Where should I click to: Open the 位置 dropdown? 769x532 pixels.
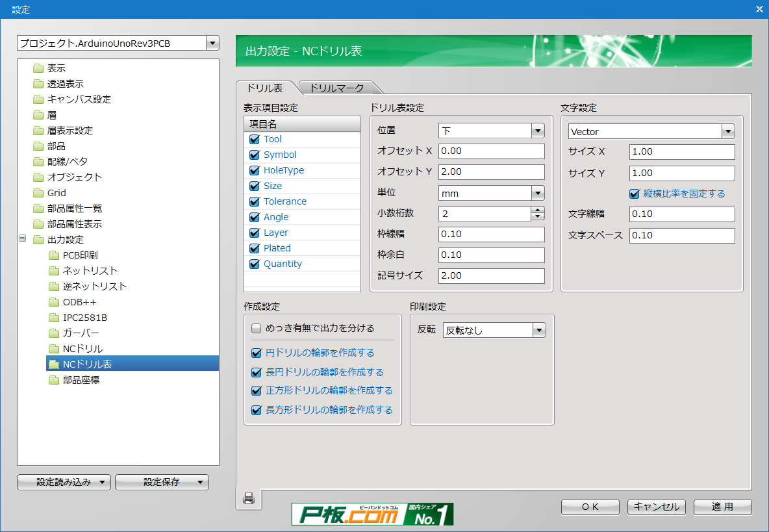537,131
